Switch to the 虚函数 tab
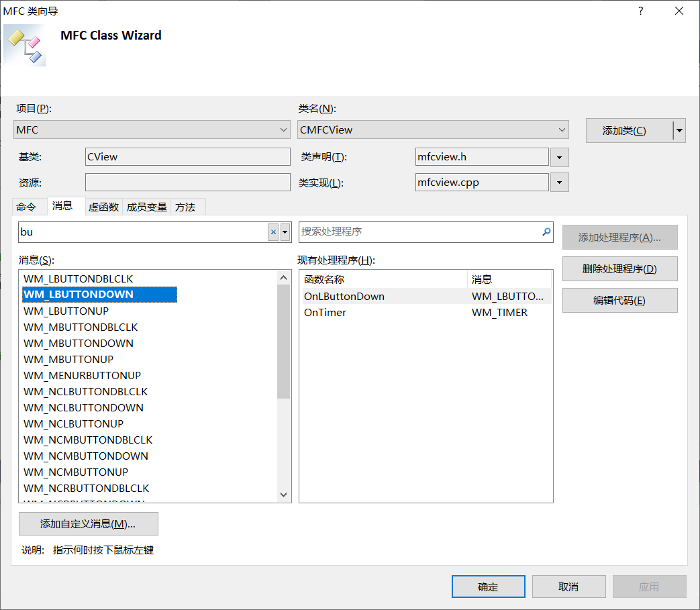 103,207
